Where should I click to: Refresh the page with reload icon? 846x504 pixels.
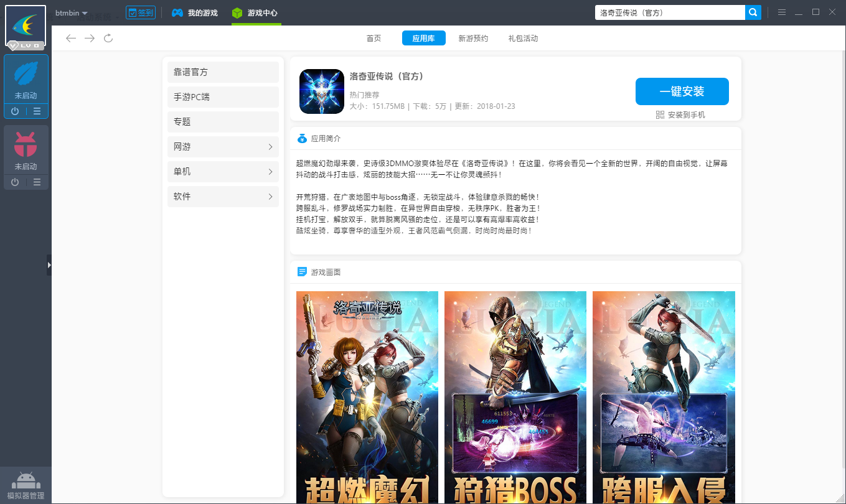click(108, 39)
